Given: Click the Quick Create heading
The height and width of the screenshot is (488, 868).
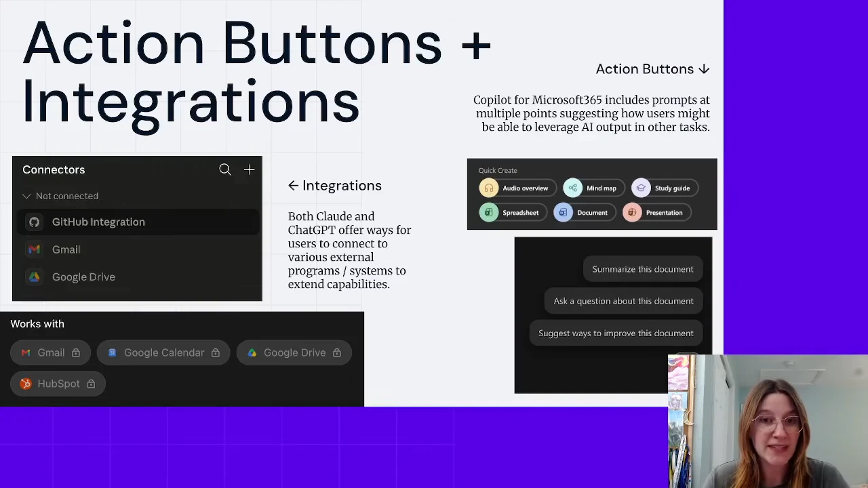Looking at the screenshot, I should tap(498, 170).
